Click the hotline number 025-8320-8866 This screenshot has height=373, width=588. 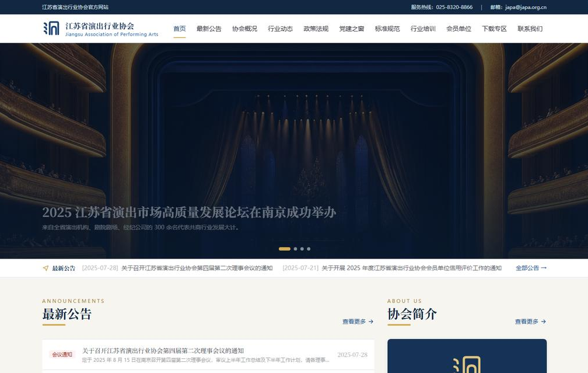(x=454, y=7)
